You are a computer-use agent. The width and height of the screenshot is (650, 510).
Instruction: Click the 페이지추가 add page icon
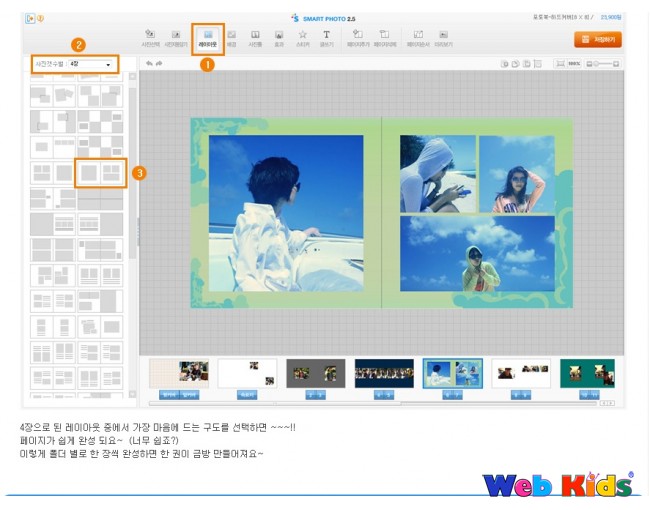point(357,38)
